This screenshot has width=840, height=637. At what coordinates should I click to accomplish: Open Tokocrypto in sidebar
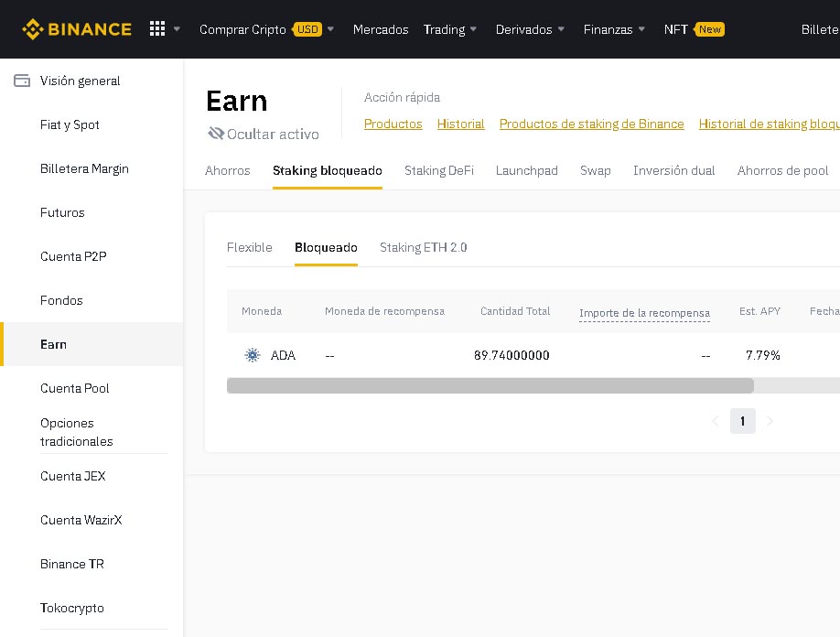72,608
